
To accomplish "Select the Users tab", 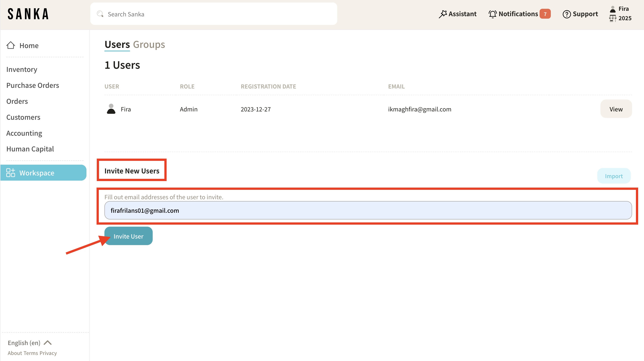I will click(117, 44).
